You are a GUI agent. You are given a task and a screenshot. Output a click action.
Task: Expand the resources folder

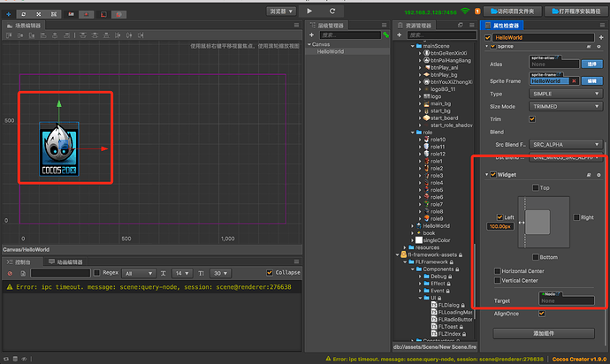point(405,247)
